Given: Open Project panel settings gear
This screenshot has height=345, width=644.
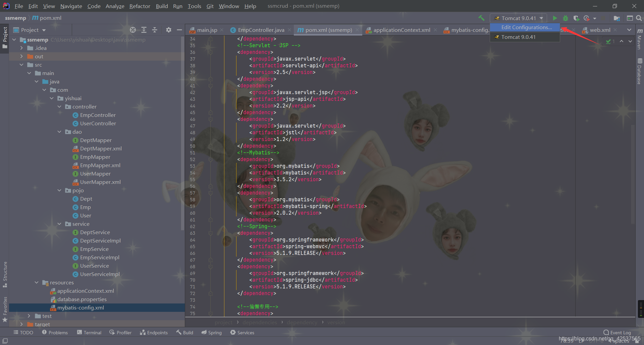Looking at the screenshot, I should [x=169, y=30].
